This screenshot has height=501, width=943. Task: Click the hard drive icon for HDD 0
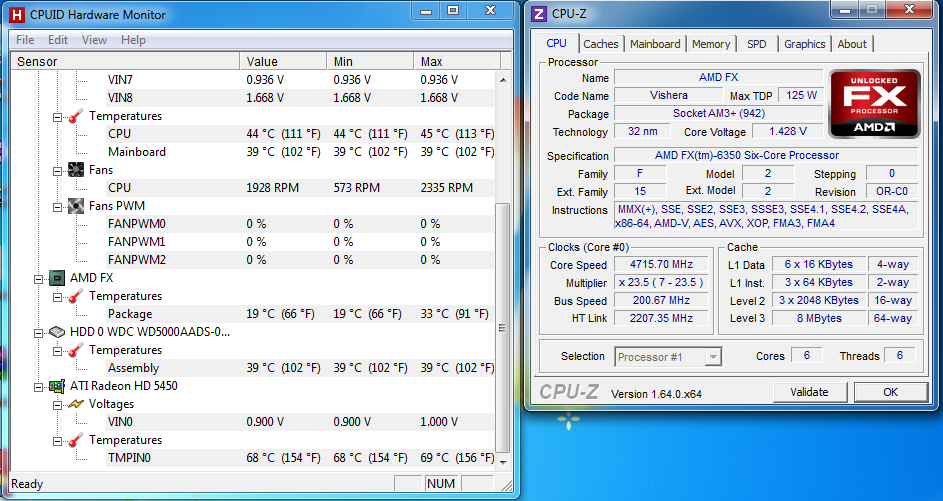[57, 332]
